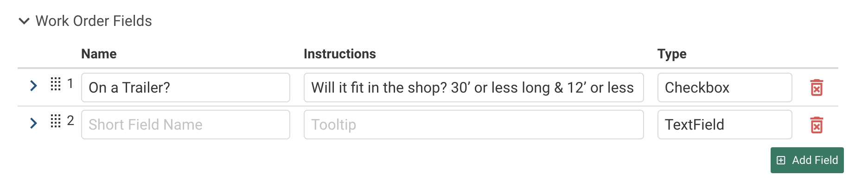Click the Type column header
Viewport: 868px width, 188px height.
[671, 54]
